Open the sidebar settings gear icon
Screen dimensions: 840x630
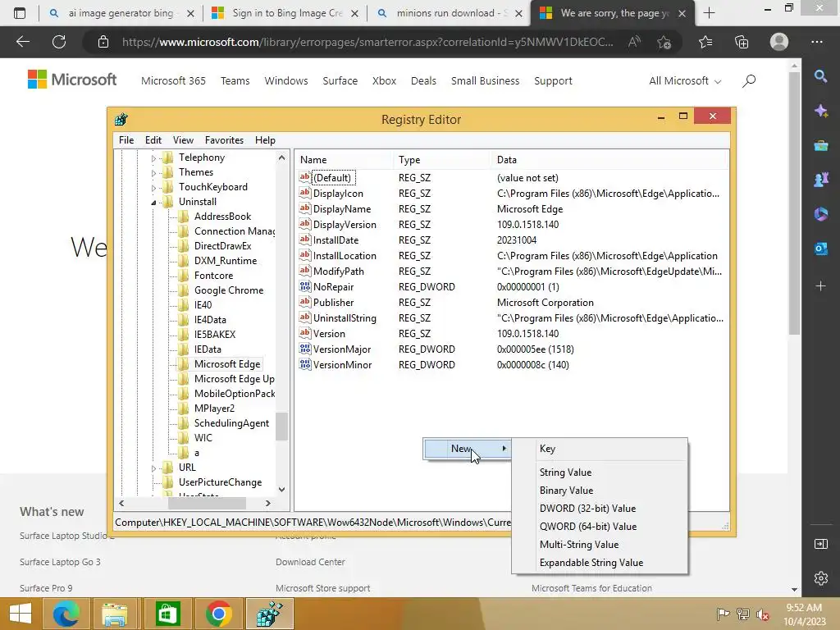pyautogui.click(x=820, y=578)
